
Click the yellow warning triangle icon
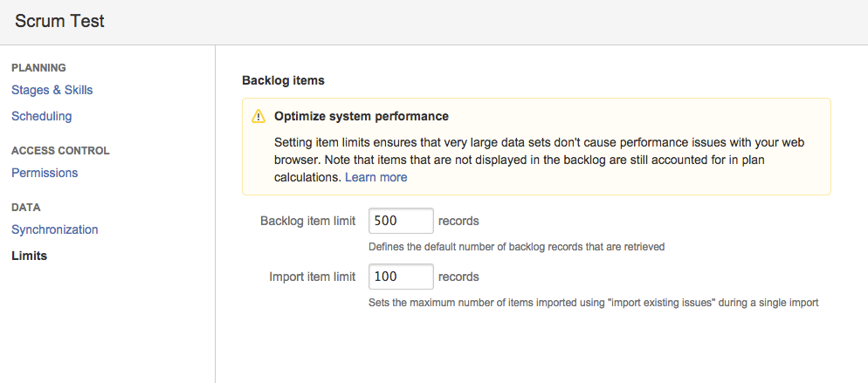click(x=258, y=117)
